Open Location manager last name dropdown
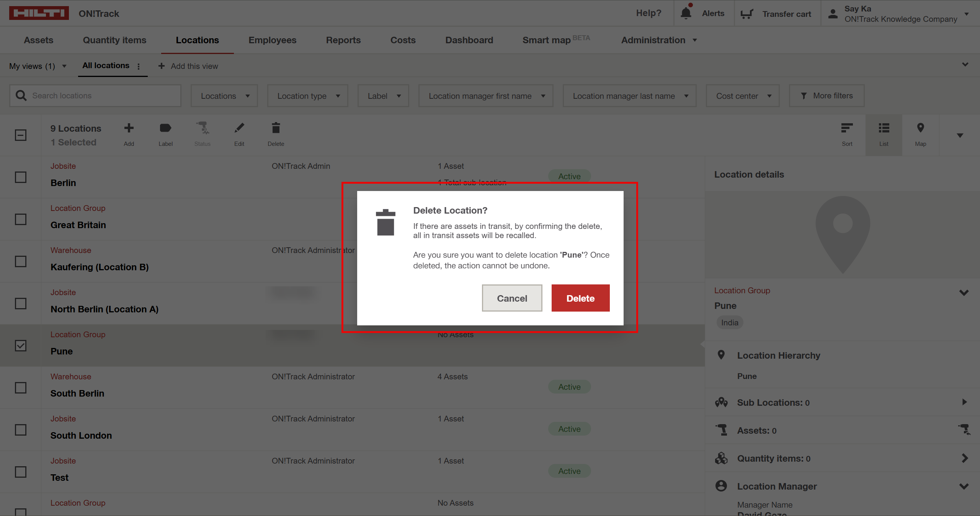The image size is (980, 516). tap(629, 96)
